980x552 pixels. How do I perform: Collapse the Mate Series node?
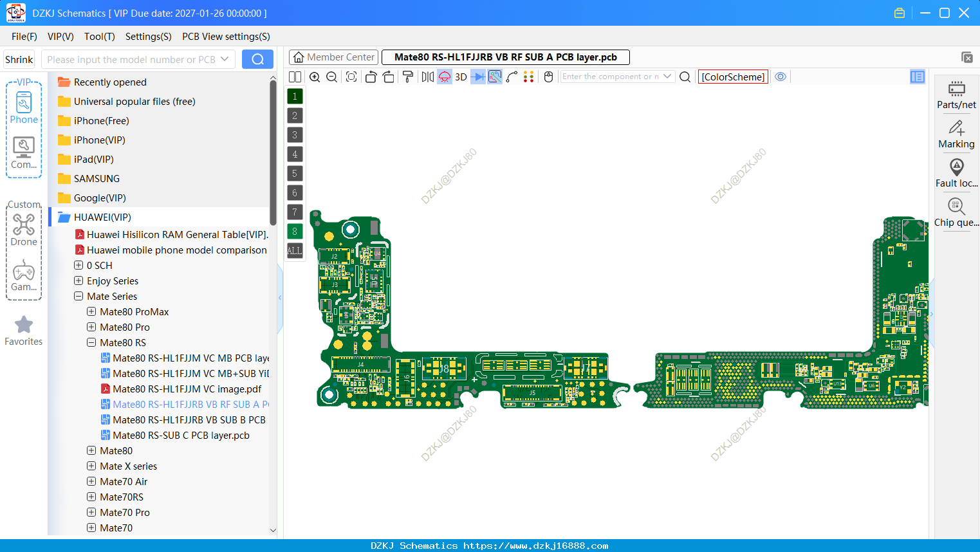click(79, 296)
